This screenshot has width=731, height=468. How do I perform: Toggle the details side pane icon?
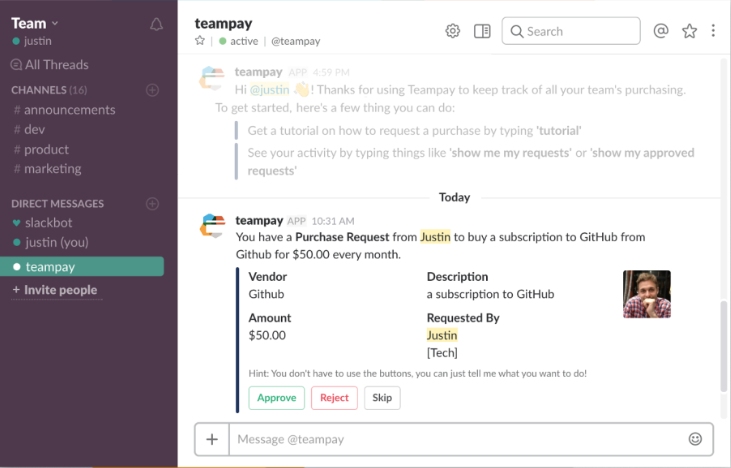click(x=482, y=31)
